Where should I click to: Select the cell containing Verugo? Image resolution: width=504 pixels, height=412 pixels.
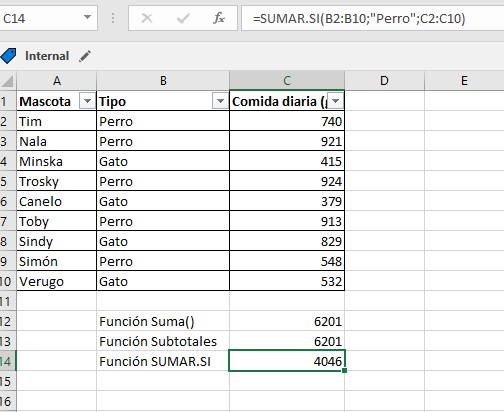pos(57,281)
